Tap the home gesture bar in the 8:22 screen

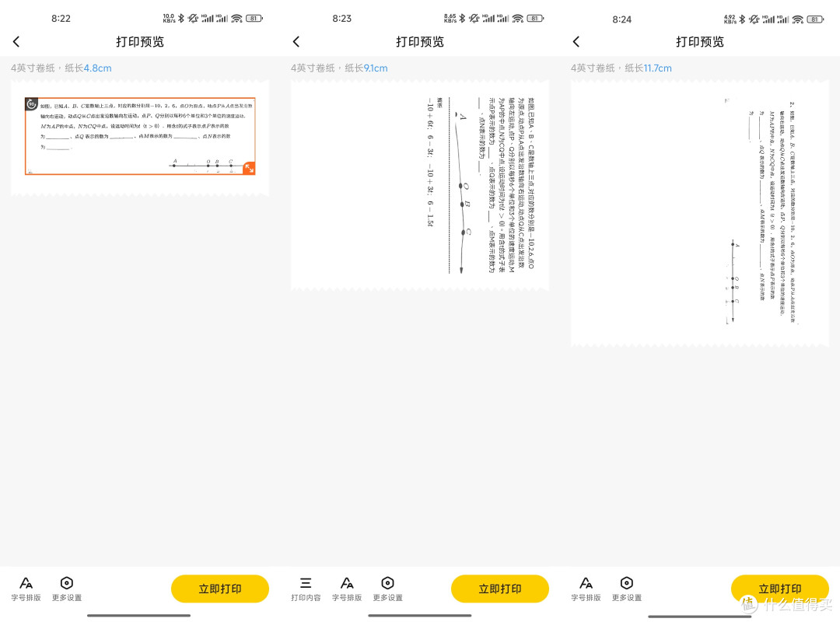[138, 616]
